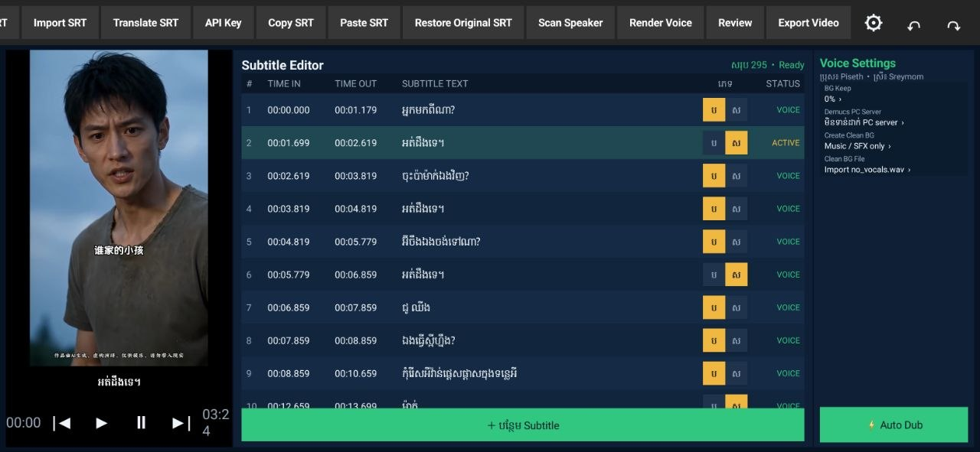This screenshot has width=980, height=452.
Task: Click the SUBTITLE TEXT column header
Action: [x=435, y=83]
